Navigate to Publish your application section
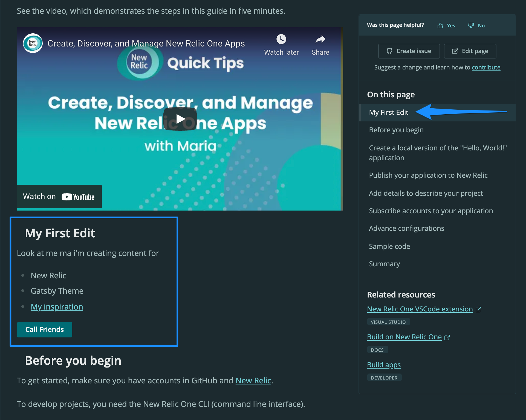 tap(428, 175)
